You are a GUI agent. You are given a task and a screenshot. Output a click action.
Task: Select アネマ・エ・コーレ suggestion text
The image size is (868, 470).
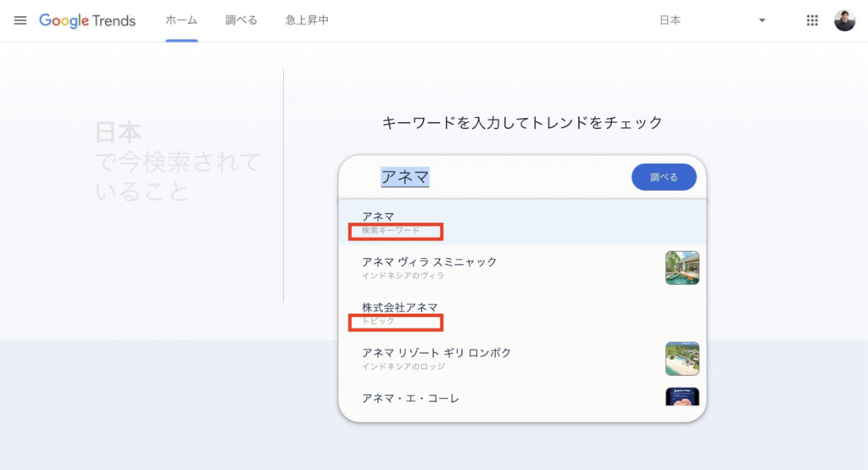[410, 398]
